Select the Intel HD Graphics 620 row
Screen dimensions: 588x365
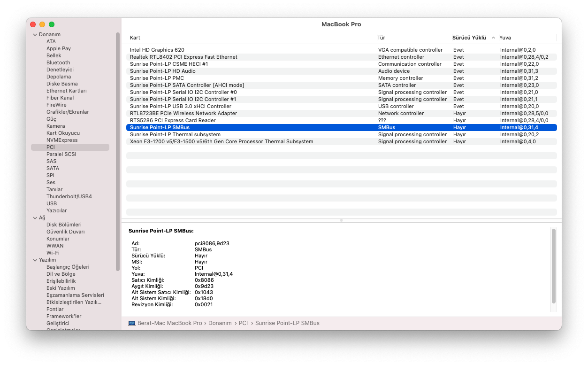pyautogui.click(x=157, y=50)
